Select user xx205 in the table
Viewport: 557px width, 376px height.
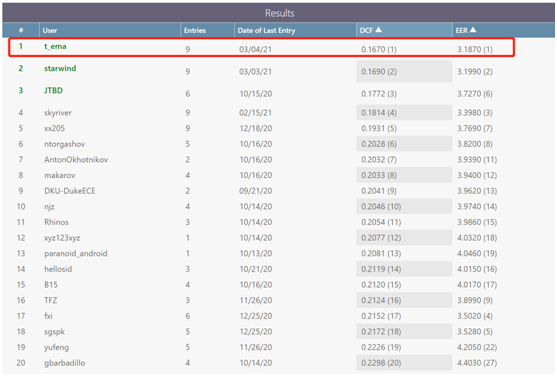pyautogui.click(x=54, y=128)
